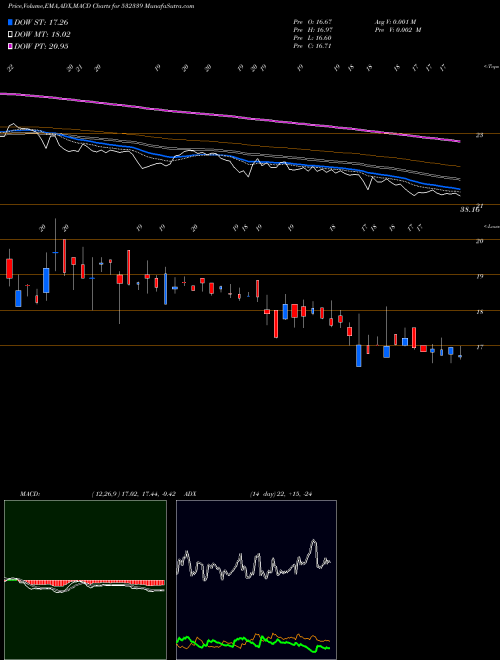This screenshot has height=660, width=500.
Task: Click the 'MACD:' panel heading
Action: click(29, 494)
